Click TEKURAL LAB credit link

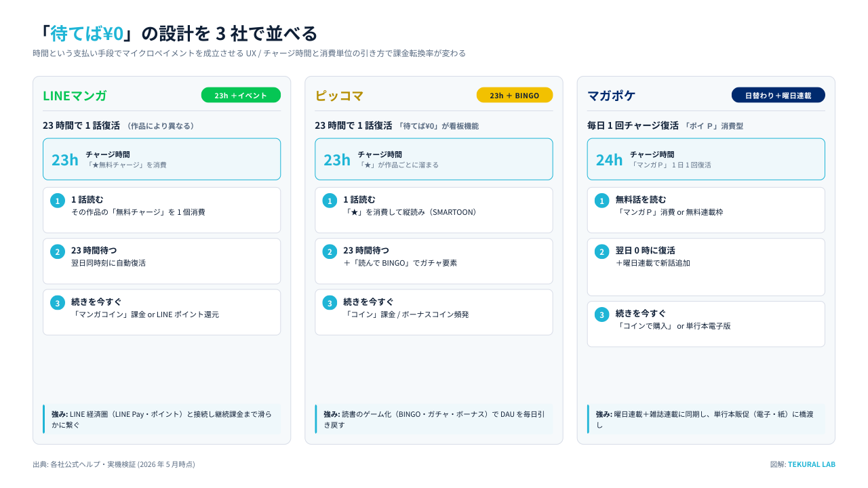812,464
